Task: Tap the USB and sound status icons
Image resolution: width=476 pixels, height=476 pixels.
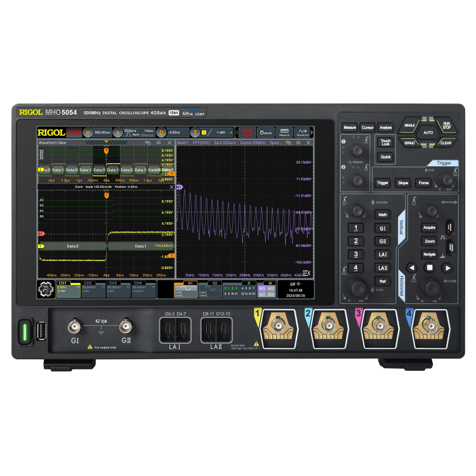Action: coord(295,284)
